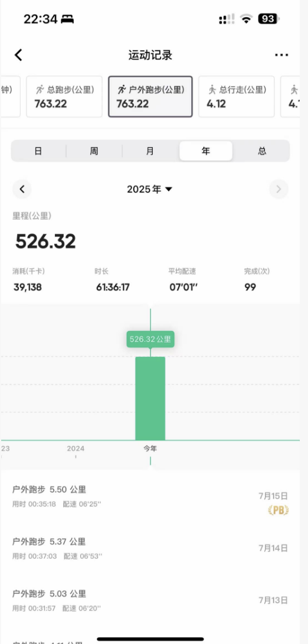Go to previous year using left chevron
Screen dimensions: 308x644
click(x=22, y=189)
